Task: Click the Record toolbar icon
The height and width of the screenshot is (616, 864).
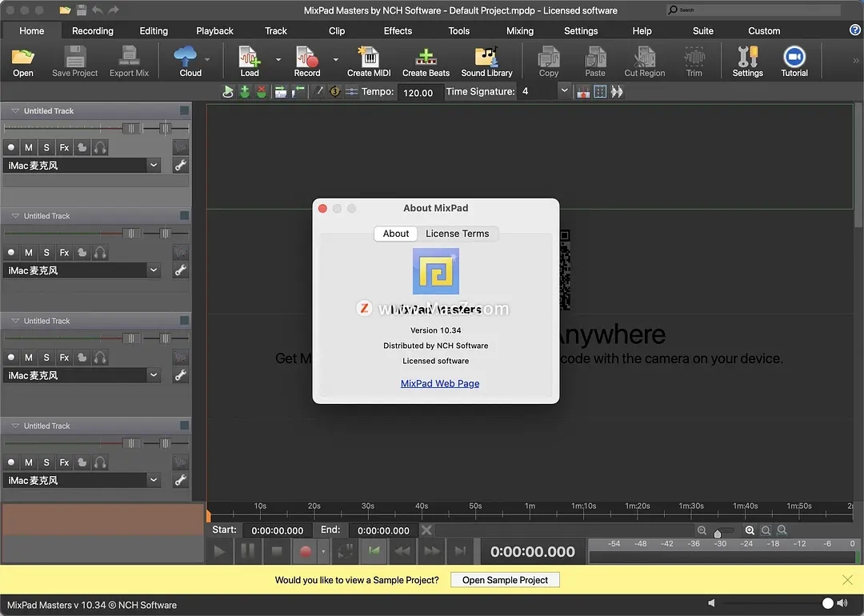Action: [307, 61]
